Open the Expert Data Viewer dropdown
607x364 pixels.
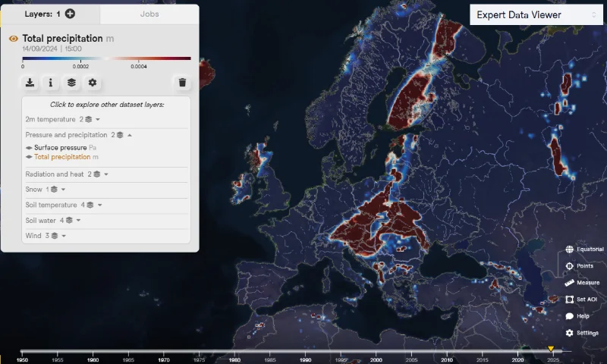tap(536, 14)
